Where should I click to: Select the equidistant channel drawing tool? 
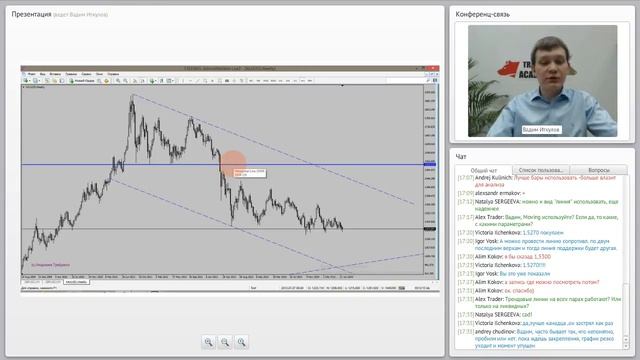205,81
